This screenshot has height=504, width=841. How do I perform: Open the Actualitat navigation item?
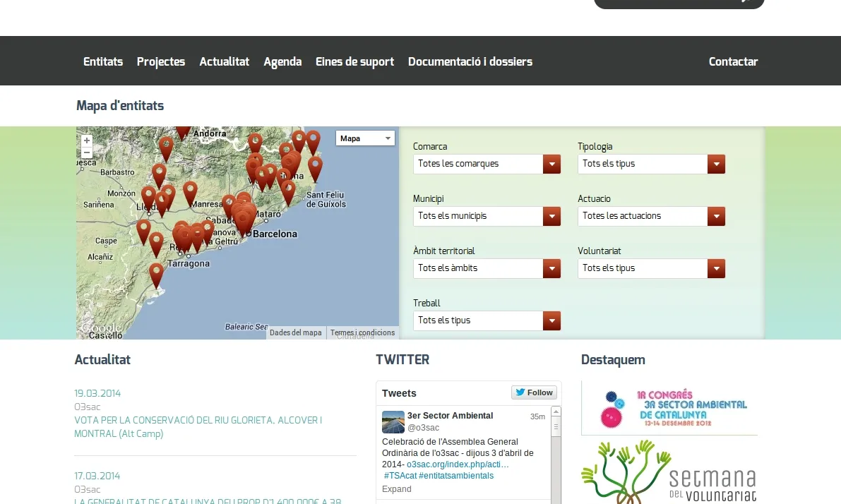[224, 61]
